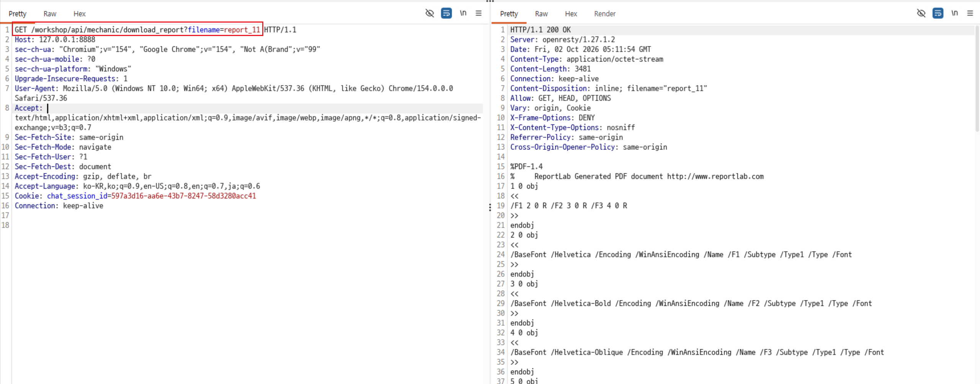The height and width of the screenshot is (384, 980).
Task: Click the Content-Length: 3481 header
Action: coord(550,69)
